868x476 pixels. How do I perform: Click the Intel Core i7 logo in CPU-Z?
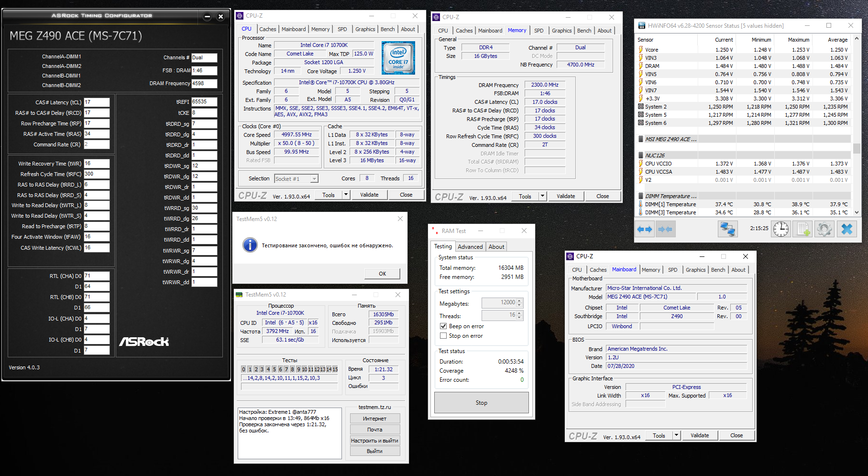[x=398, y=58]
